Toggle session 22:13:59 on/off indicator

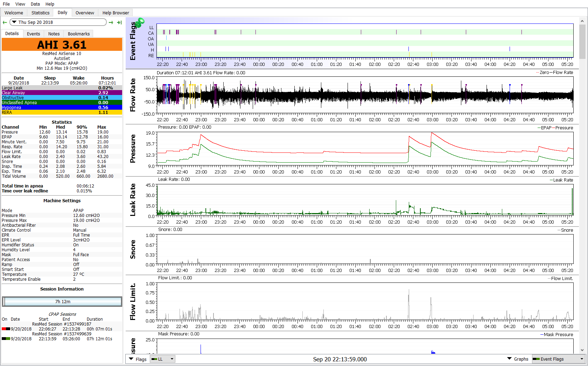[x=6, y=339]
